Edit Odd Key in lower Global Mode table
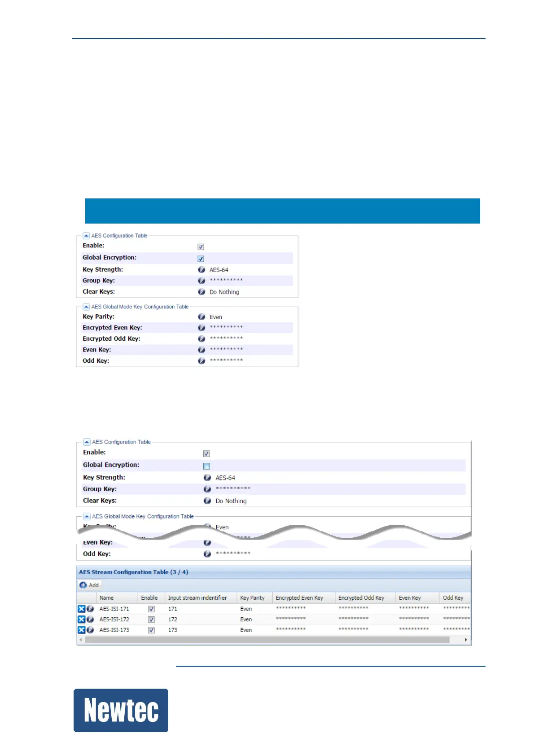Image resolution: width=534 pixels, height=756 pixels. coord(207,554)
